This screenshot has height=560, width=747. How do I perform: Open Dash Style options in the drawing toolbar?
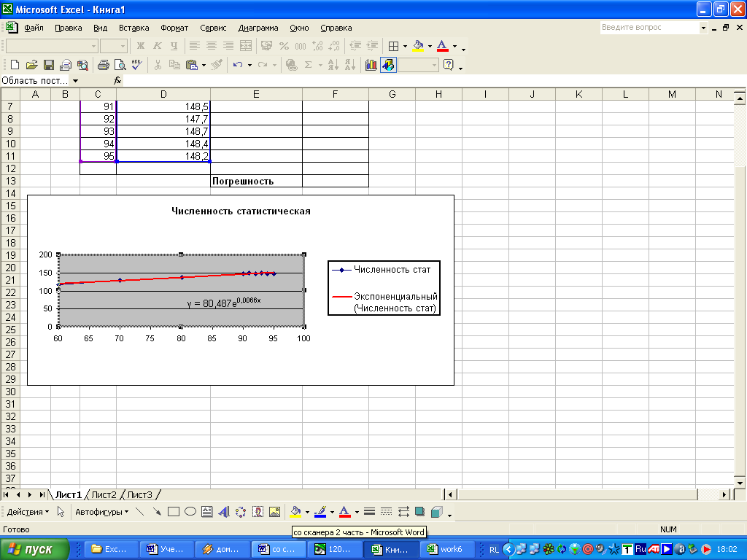[x=387, y=512]
